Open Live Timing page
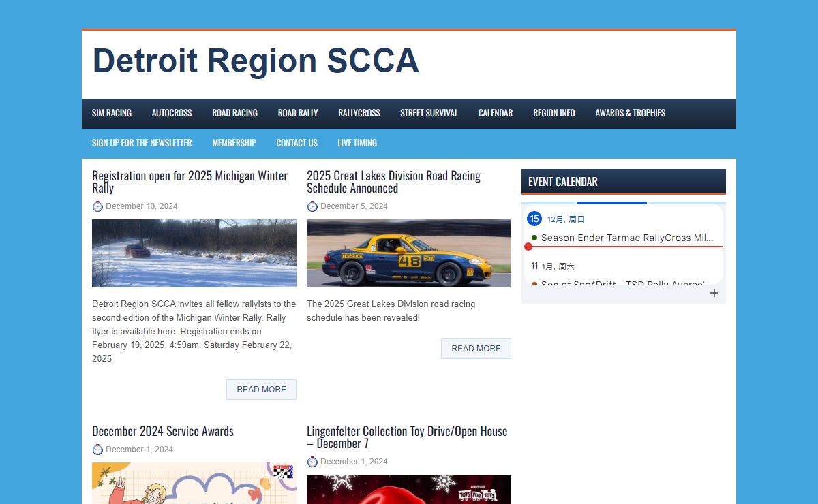The width and height of the screenshot is (818, 504). click(357, 143)
